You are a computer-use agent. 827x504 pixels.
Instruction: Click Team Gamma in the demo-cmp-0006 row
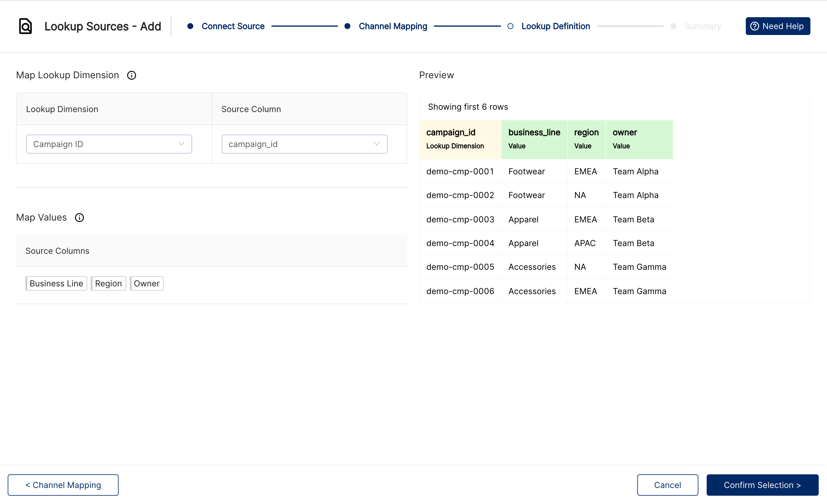(x=639, y=291)
